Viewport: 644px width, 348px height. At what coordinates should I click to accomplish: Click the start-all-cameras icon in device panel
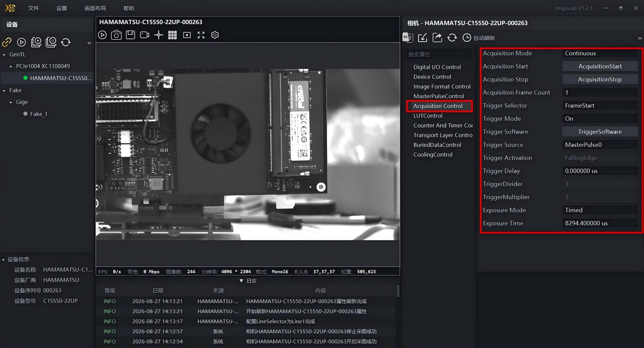pos(36,42)
